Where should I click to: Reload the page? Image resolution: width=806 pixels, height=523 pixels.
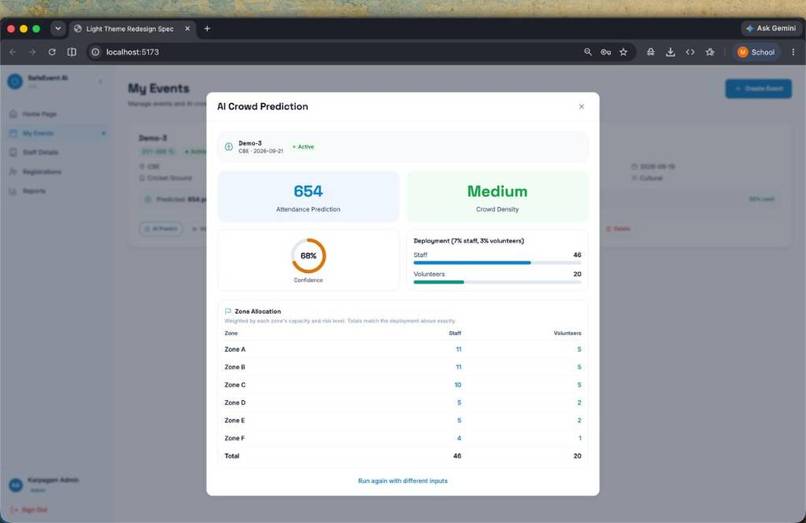coord(52,52)
